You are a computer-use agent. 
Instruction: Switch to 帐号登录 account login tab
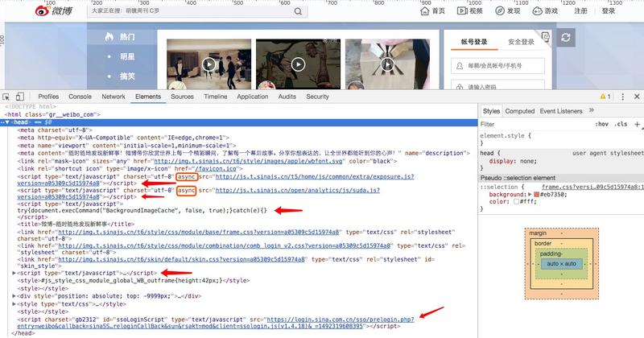pyautogui.click(x=474, y=42)
